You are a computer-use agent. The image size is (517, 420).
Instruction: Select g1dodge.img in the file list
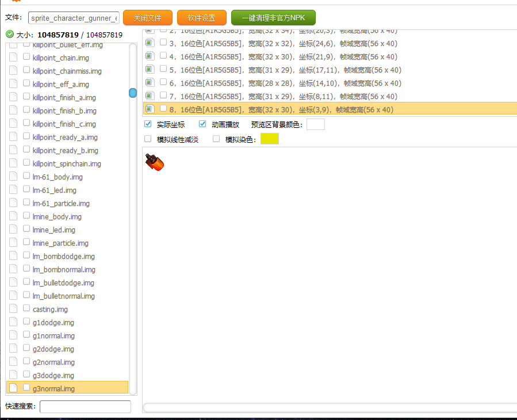click(x=53, y=323)
